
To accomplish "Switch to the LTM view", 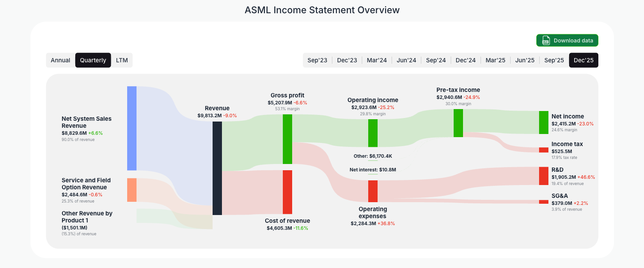I will (x=122, y=60).
